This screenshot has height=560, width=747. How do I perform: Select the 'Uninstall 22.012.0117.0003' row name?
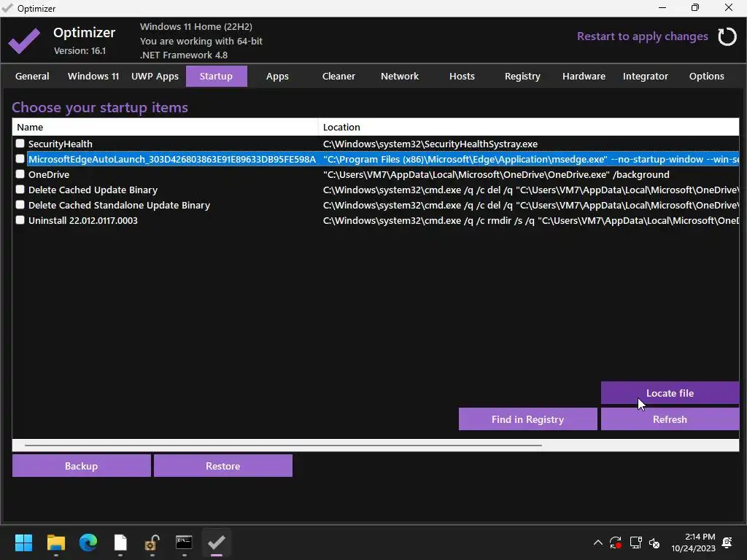(83, 220)
